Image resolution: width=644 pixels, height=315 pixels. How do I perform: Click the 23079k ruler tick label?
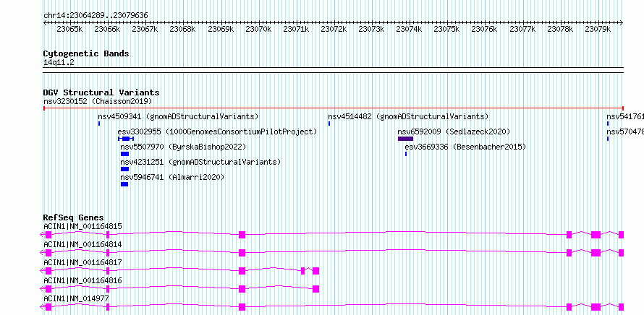click(598, 29)
